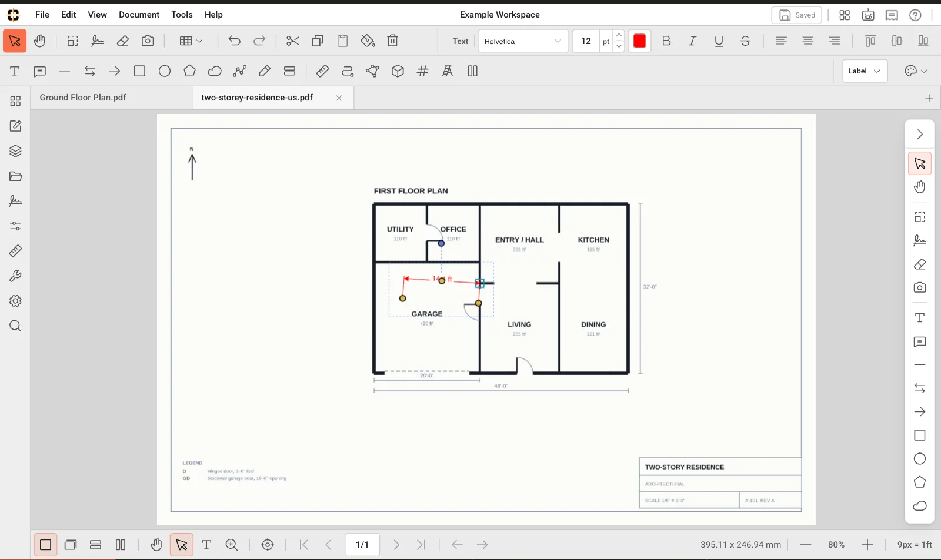This screenshot has height=560, width=941.
Task: Open settings gear in left sidebar
Action: (15, 301)
